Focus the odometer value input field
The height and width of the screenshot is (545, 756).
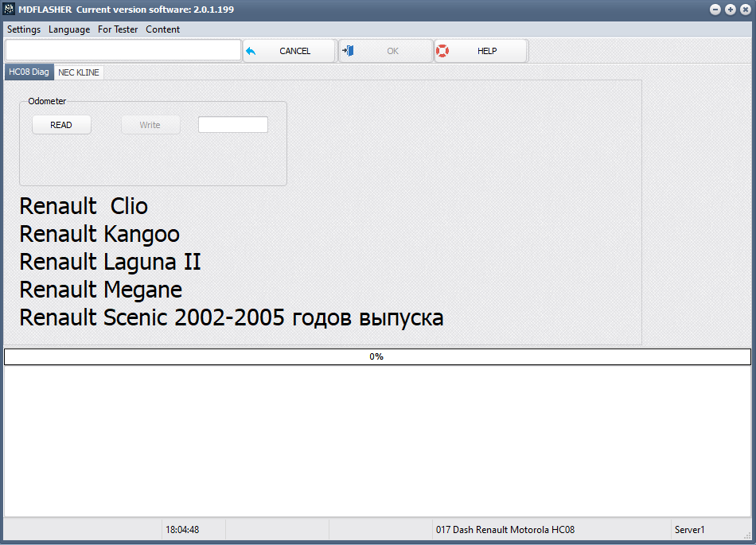pos(233,124)
